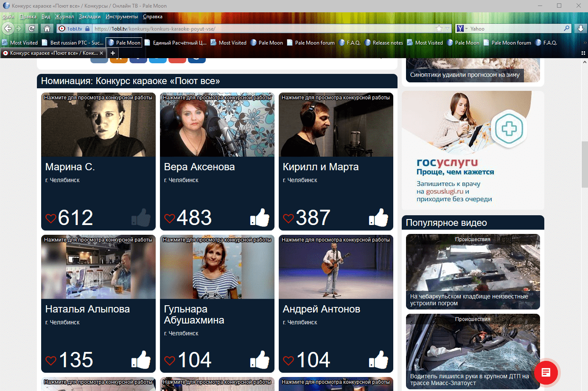This screenshot has height=391, width=588.
Task: Open the tab groups icon on the tab bar
Action: pyautogui.click(x=583, y=53)
